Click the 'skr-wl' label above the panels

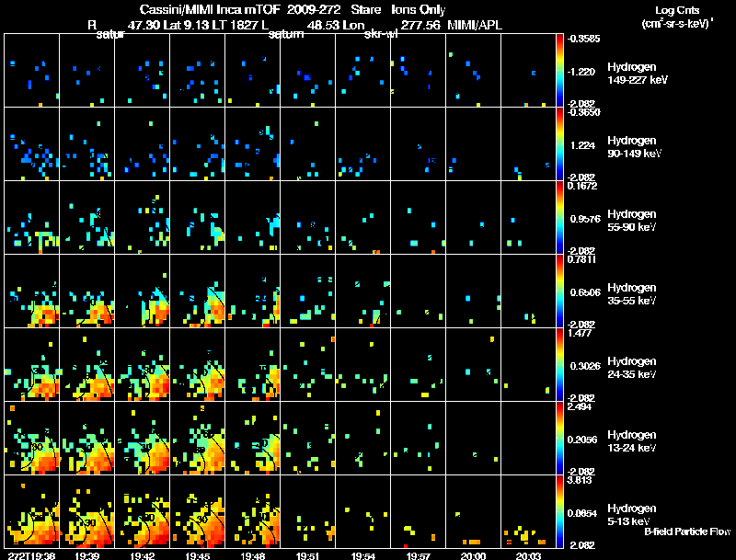381,34
